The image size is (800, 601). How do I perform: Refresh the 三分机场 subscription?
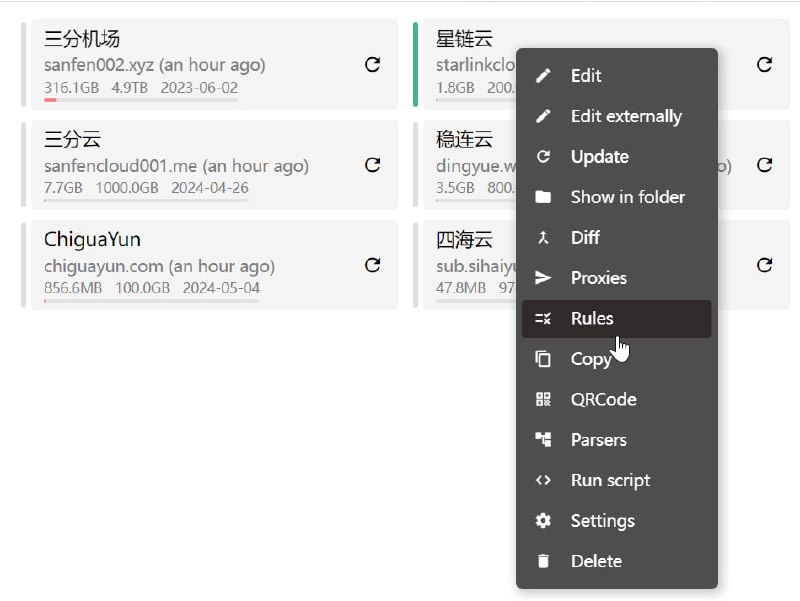[x=372, y=64]
